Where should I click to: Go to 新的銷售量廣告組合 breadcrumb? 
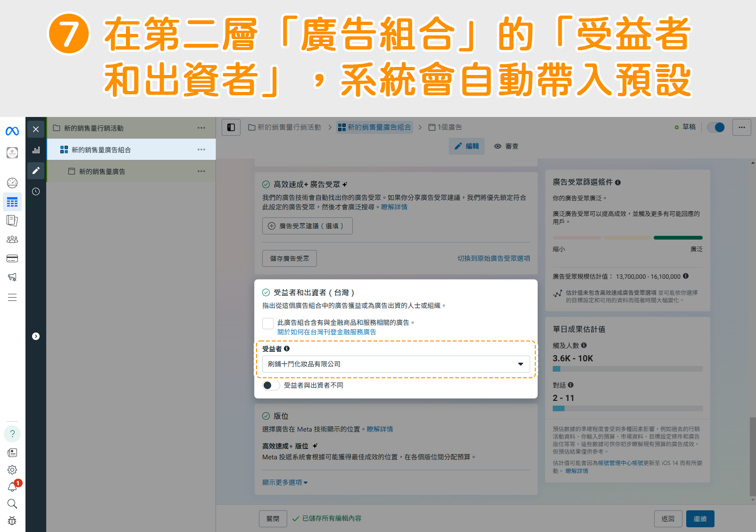pos(375,127)
